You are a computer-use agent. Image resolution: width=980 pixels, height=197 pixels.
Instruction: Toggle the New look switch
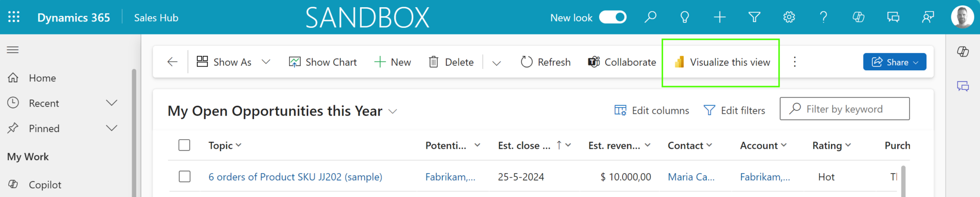613,18
